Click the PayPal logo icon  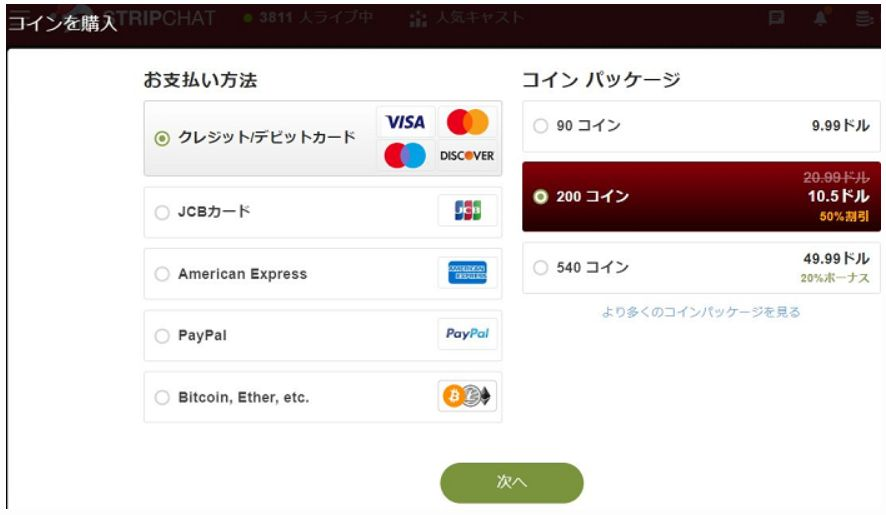(467, 334)
